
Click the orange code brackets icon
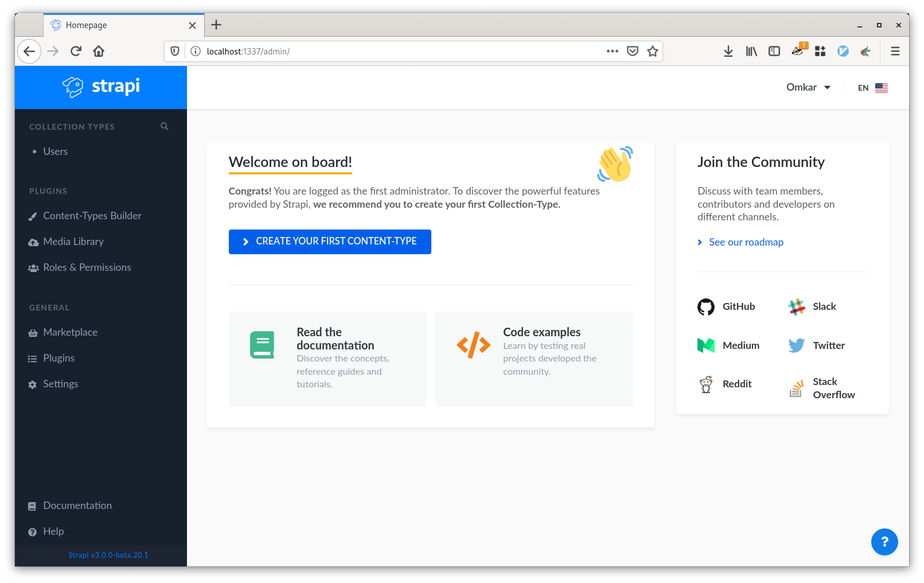click(x=474, y=345)
